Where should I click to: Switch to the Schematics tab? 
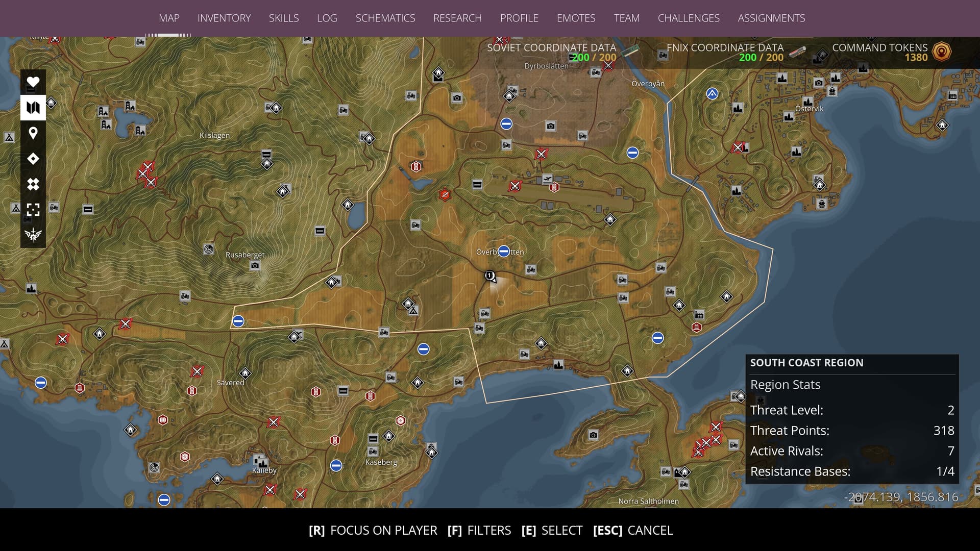(x=385, y=18)
